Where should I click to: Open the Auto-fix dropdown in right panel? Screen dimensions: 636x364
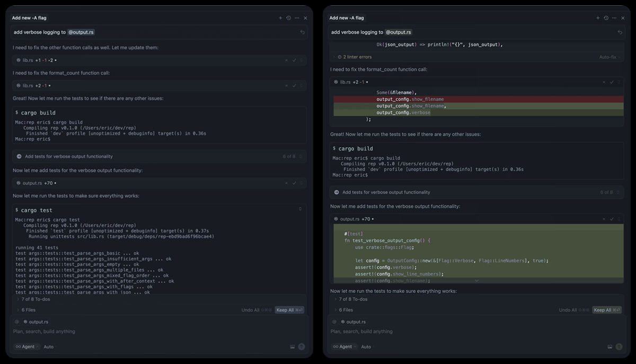(x=609, y=57)
